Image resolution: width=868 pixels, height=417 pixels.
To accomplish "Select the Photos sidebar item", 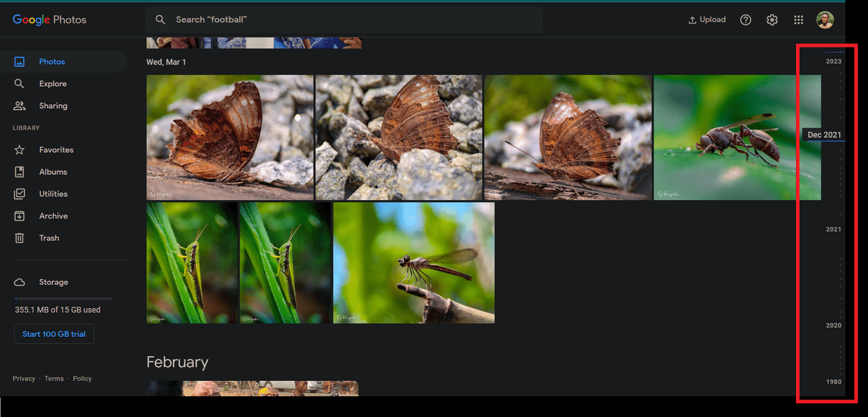I will click(51, 62).
